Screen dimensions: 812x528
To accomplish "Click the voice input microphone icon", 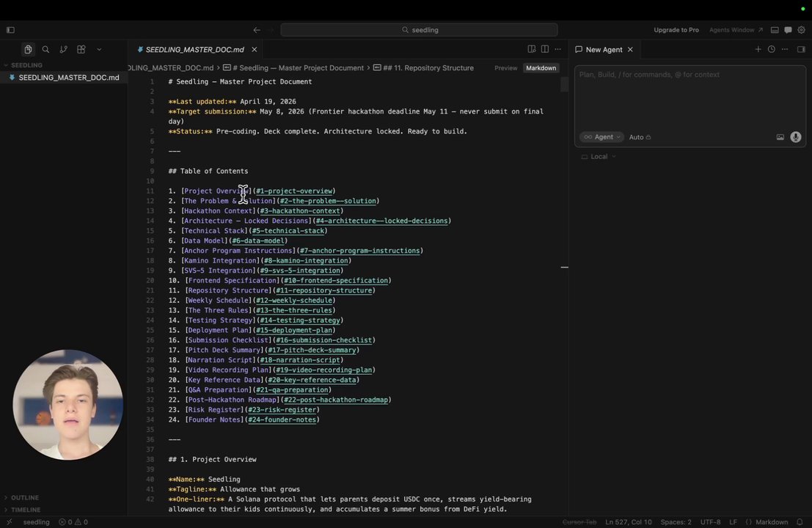I will (795, 137).
